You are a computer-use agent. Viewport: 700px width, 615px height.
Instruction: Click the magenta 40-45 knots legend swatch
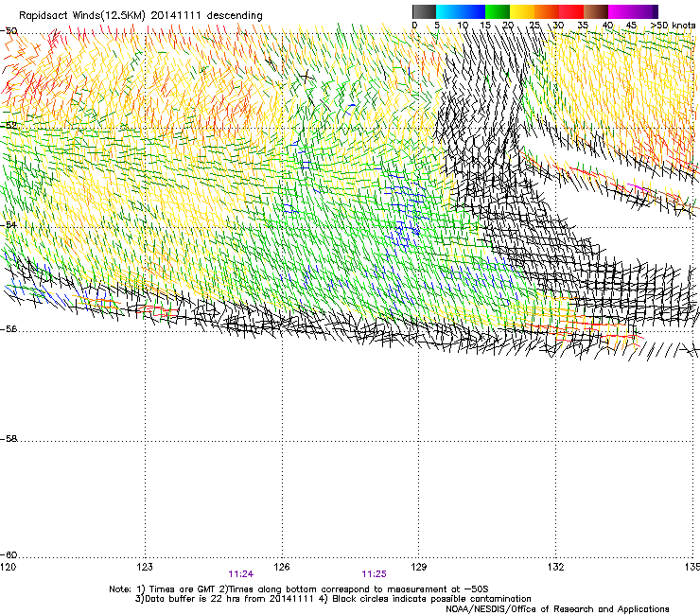[621, 11]
